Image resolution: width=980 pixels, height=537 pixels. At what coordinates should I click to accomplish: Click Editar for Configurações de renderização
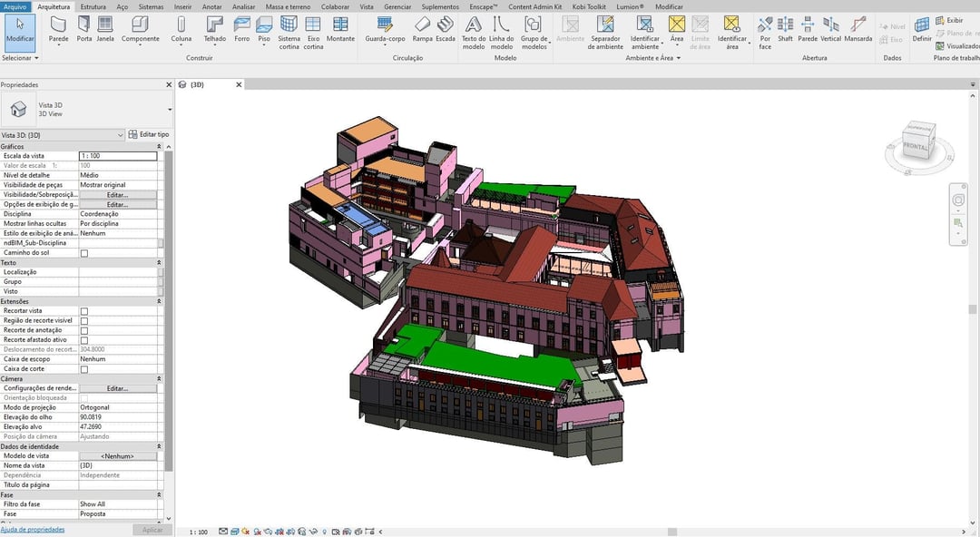117,389
